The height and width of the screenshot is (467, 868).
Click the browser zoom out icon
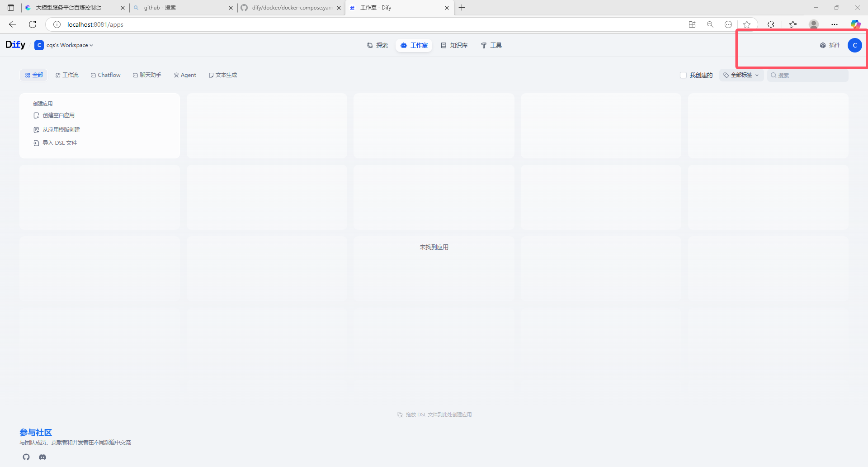710,24
